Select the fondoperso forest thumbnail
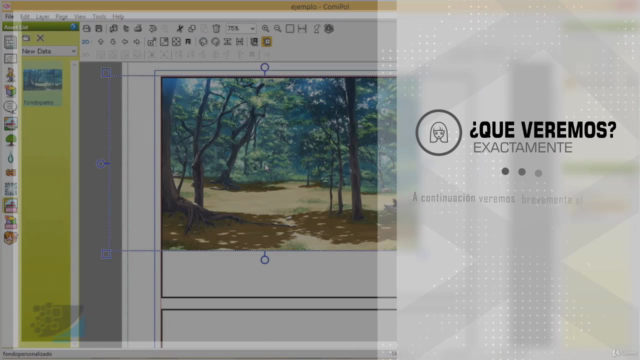The image size is (640, 360). (42, 84)
